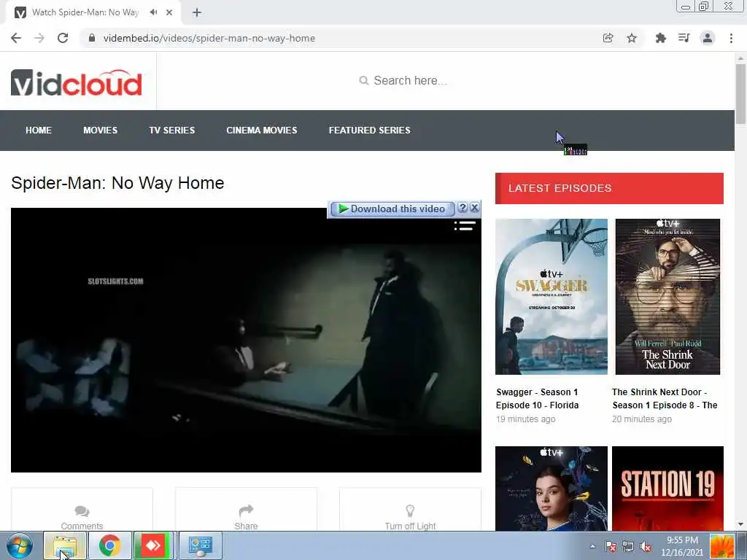The height and width of the screenshot is (560, 747).
Task: Open the Extensions puzzle icon
Action: coord(660,38)
